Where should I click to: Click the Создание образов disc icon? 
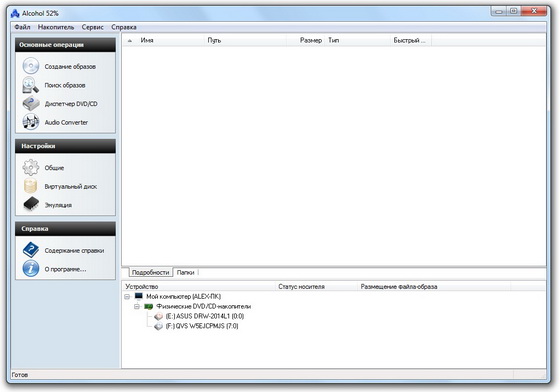(x=31, y=66)
